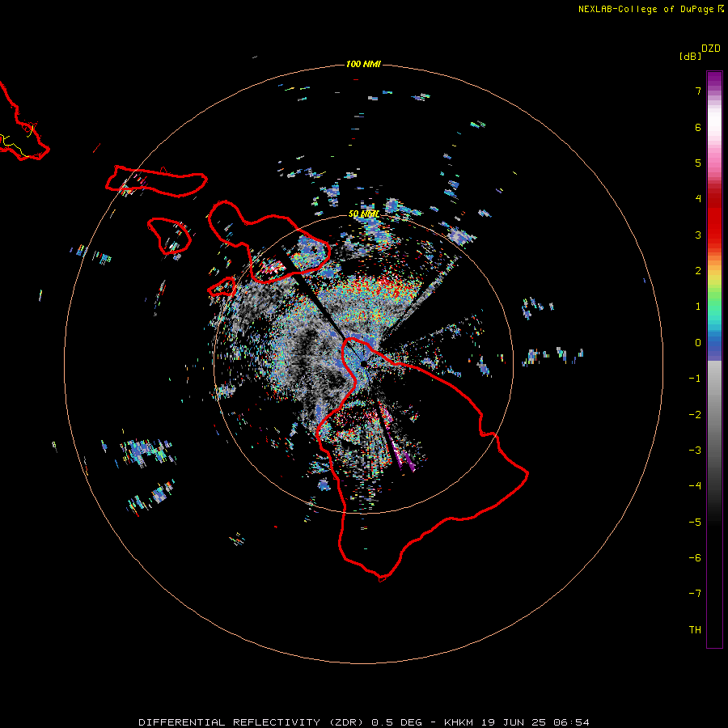Click the radar site center dot
This screenshot has width=728, height=728.
(x=363, y=363)
